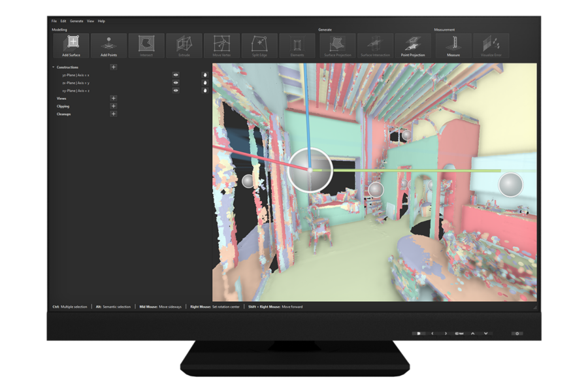Image resolution: width=588 pixels, height=392 pixels.
Task: Toggle visibility of the yz-Plane construction
Action: (x=176, y=75)
